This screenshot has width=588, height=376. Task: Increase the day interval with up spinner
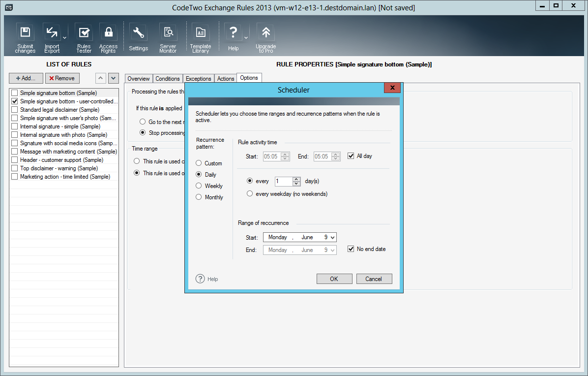296,179
